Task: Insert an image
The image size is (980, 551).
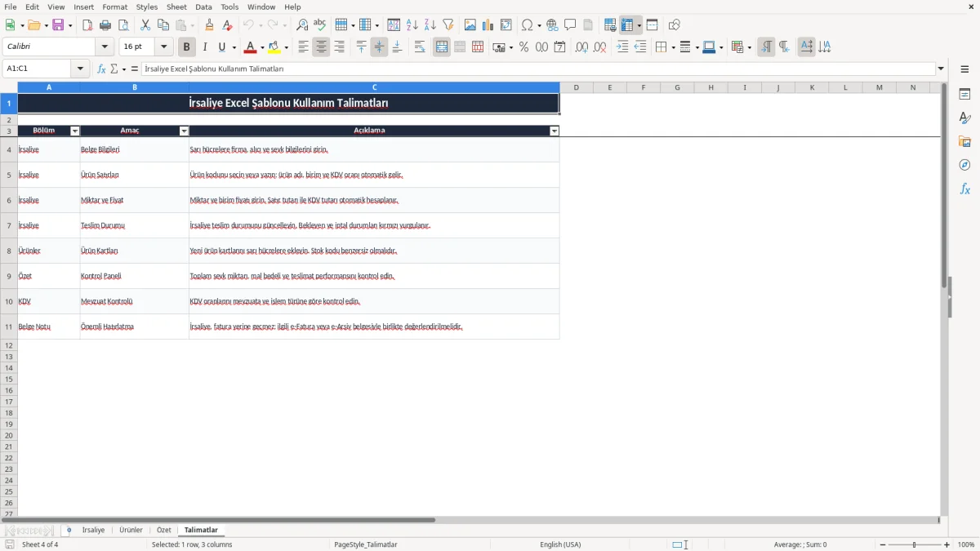Action: pos(470,25)
